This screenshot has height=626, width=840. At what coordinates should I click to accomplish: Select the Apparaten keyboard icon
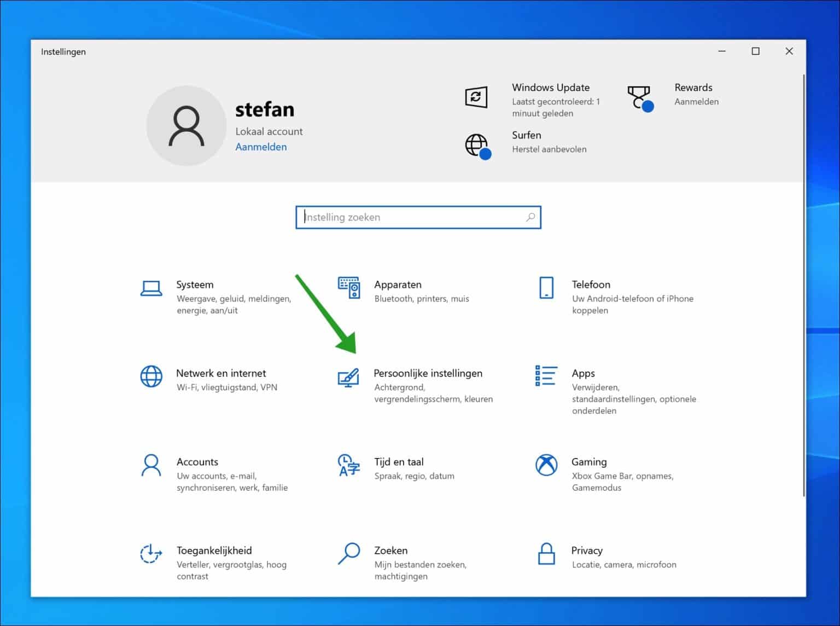(350, 288)
